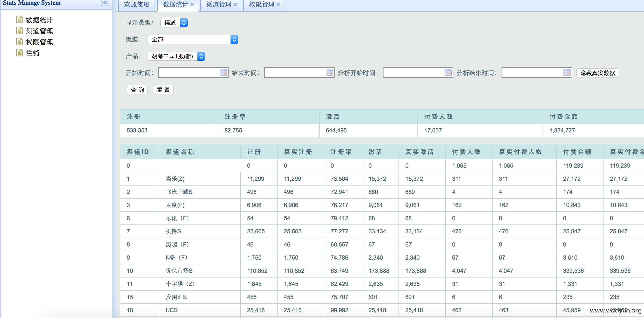Click the 渠道名称 column header

(200, 152)
